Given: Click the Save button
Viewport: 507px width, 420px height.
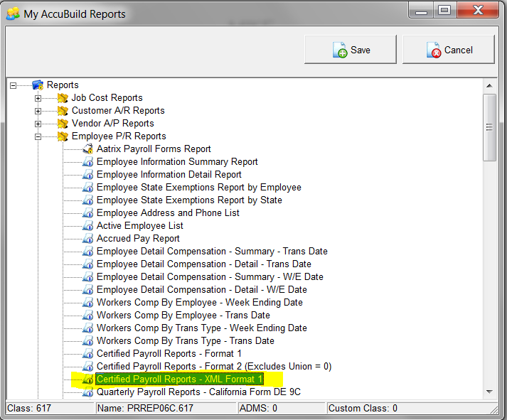Looking at the screenshot, I should [x=350, y=50].
